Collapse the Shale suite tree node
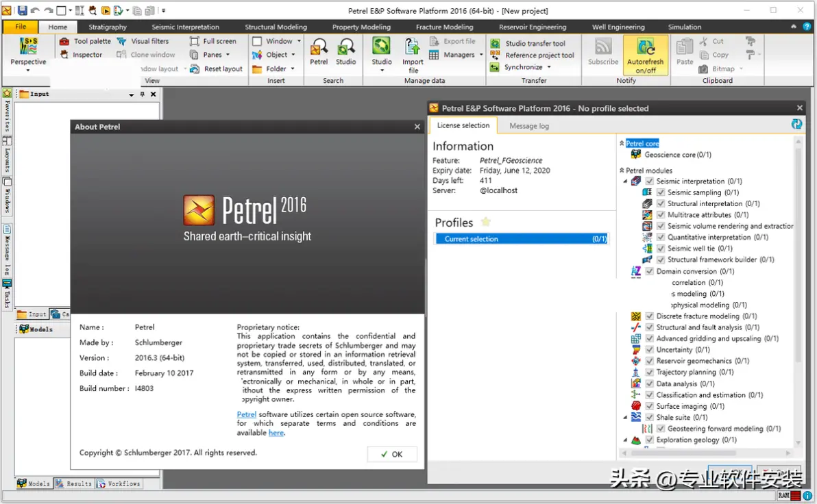 pos(625,418)
